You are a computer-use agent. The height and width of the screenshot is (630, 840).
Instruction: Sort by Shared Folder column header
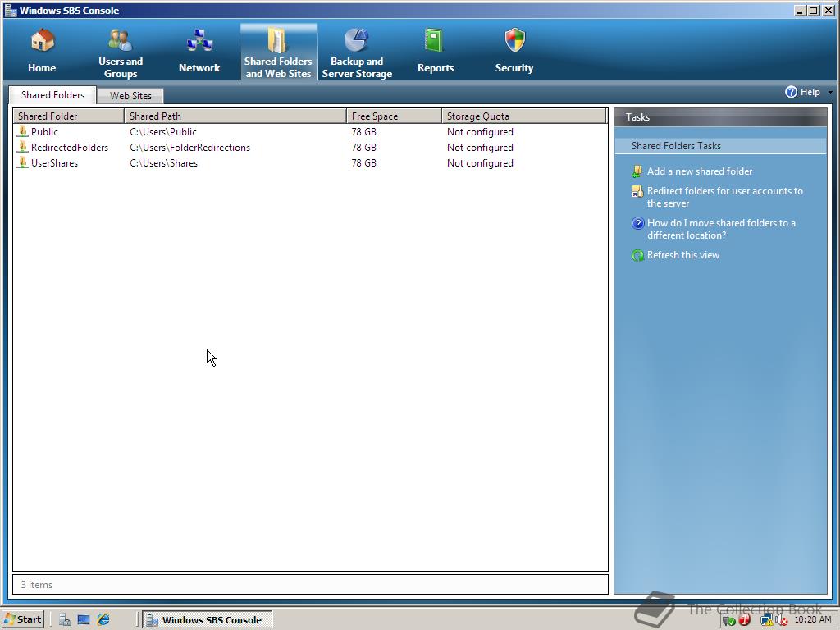coord(69,116)
